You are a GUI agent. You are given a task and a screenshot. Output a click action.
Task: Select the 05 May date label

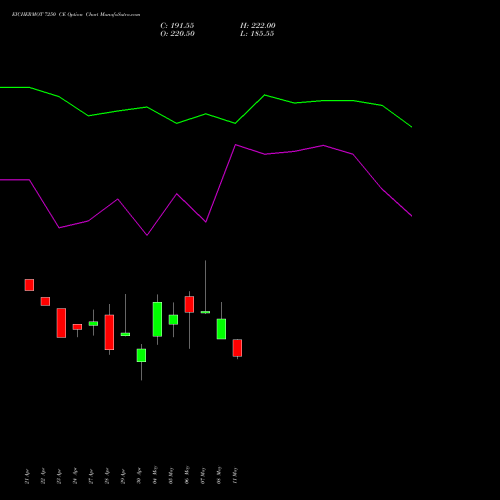(x=171, y=475)
